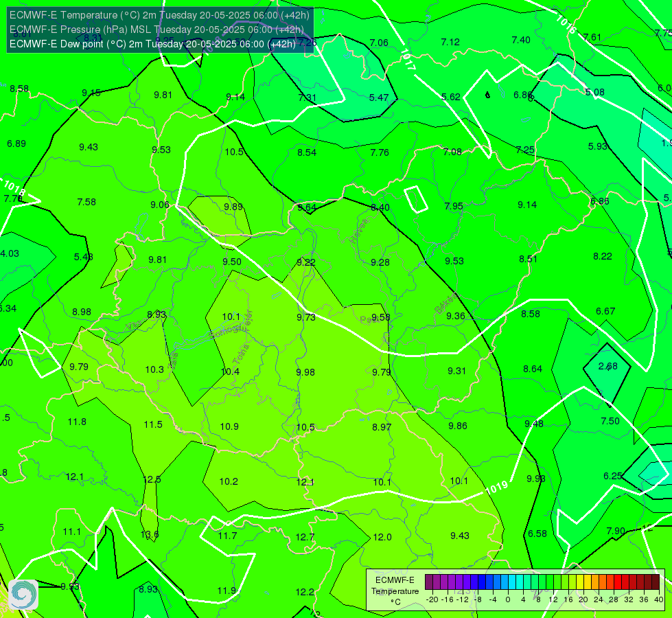Click the 8.22 temperature value

[603, 256]
